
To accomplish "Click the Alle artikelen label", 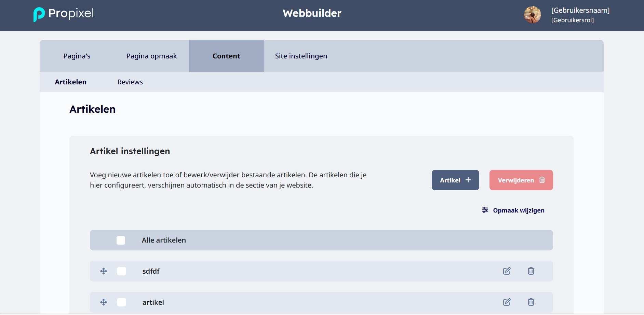I will click(x=164, y=240).
